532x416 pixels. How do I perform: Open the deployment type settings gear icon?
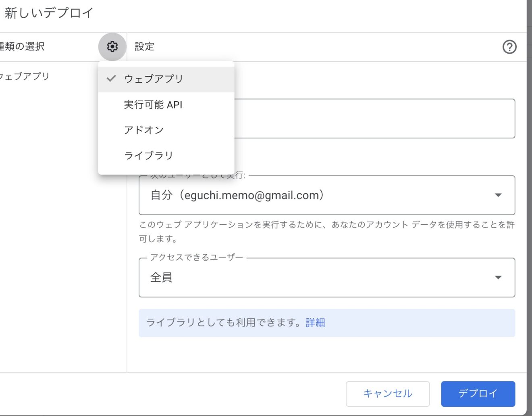coord(112,46)
